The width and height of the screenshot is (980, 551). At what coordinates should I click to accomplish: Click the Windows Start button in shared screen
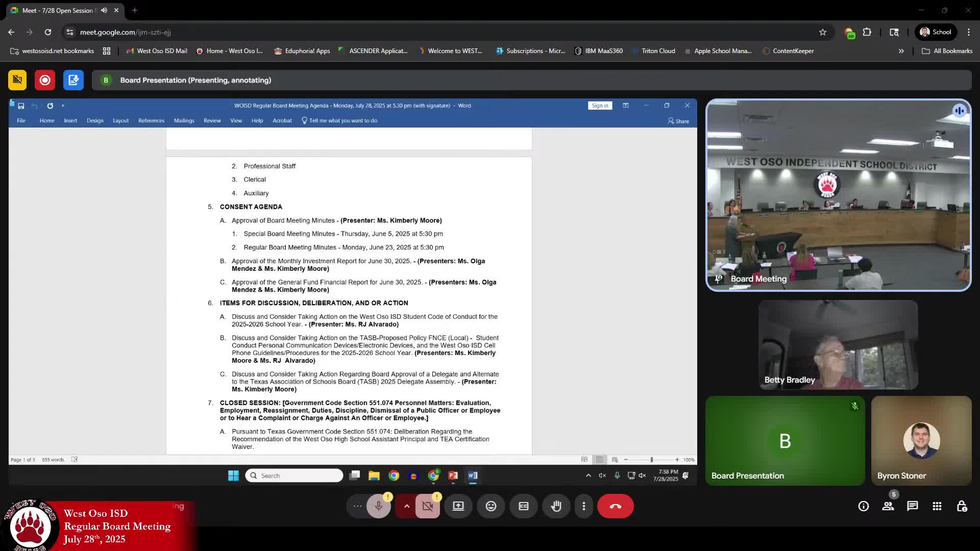233,475
